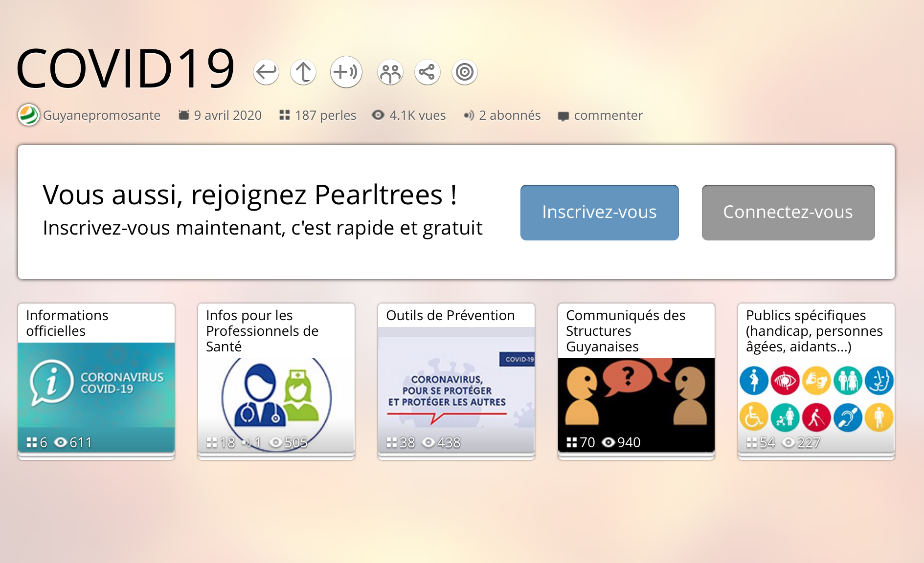Open the Publics spécifiques collection
924x563 pixels.
pos(816,381)
